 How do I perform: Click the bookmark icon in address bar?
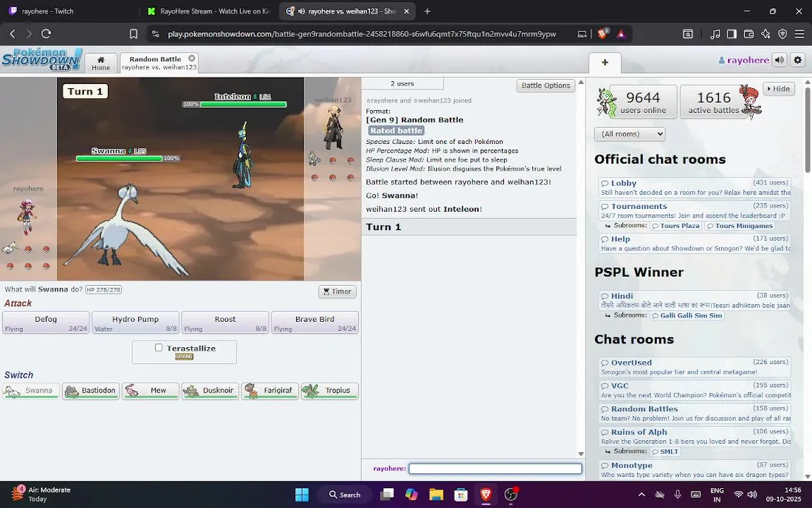[134, 34]
